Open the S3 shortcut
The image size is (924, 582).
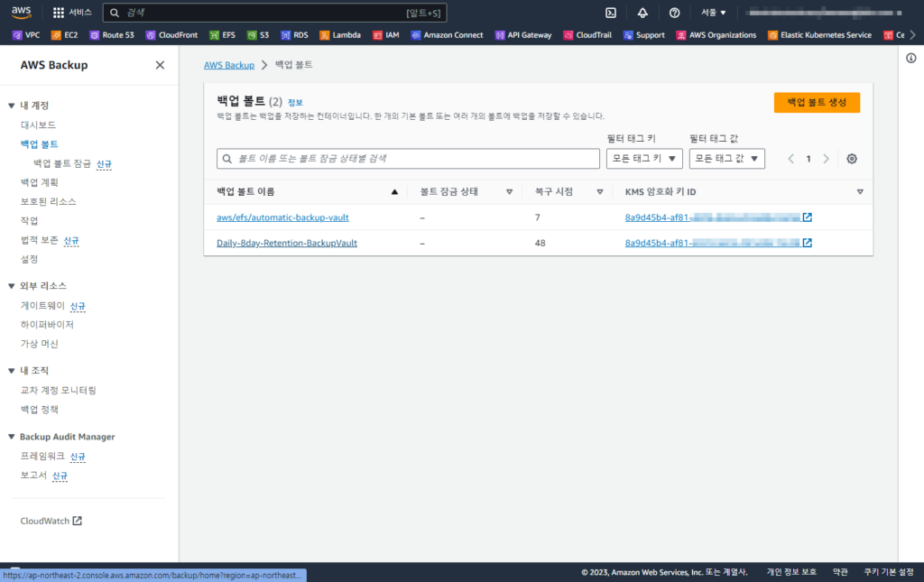[258, 35]
